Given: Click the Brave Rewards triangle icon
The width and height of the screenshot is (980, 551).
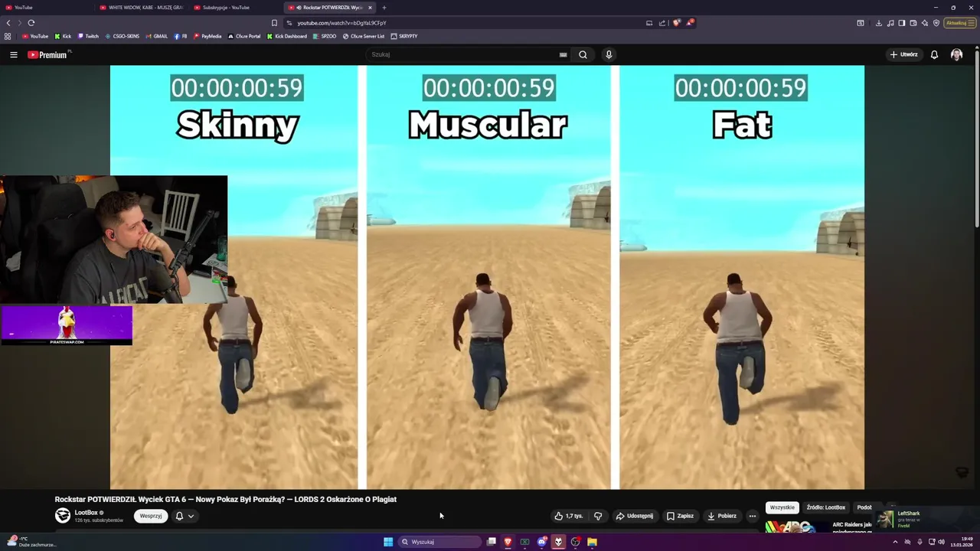Looking at the screenshot, I should pos(690,23).
